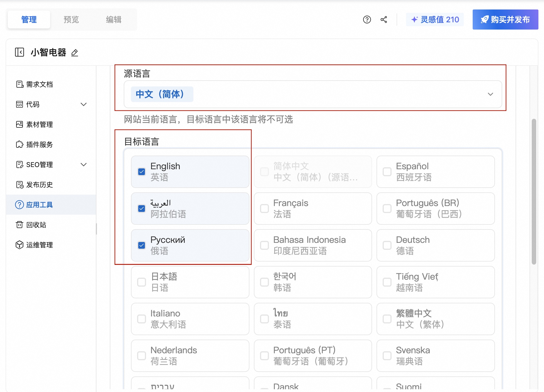The width and height of the screenshot is (544, 392).
Task: Click the 插件服务 puzzle icon
Action: (x=20, y=144)
